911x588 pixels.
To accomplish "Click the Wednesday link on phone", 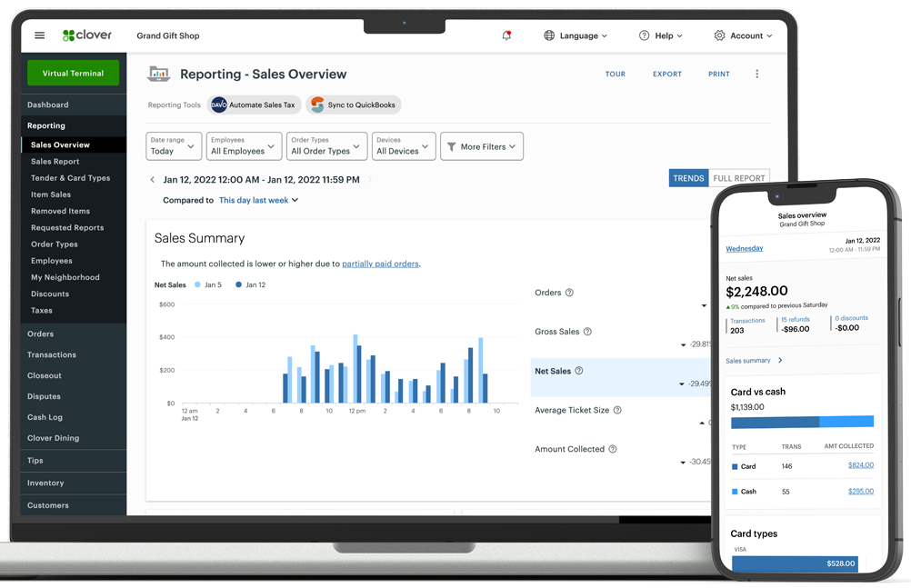I will pyautogui.click(x=745, y=248).
